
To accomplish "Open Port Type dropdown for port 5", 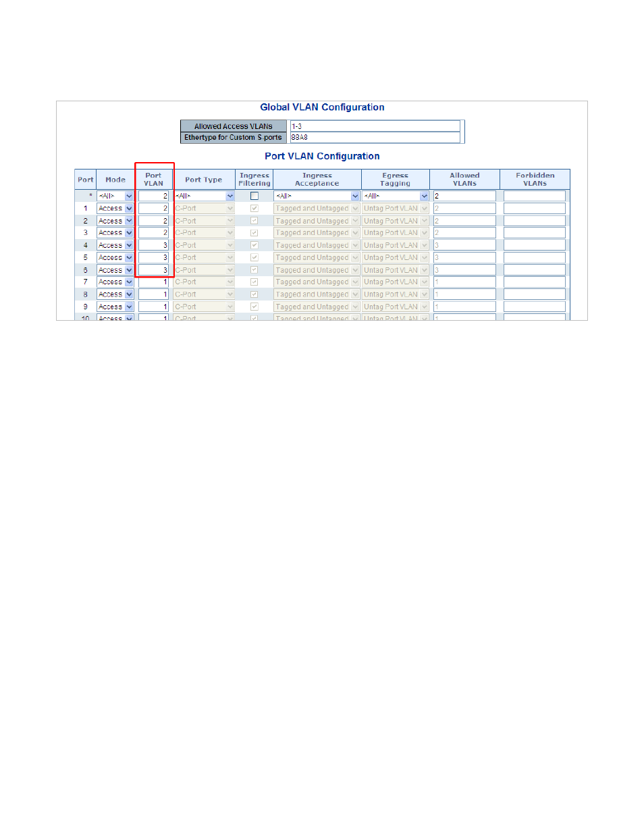I will 204,257.
